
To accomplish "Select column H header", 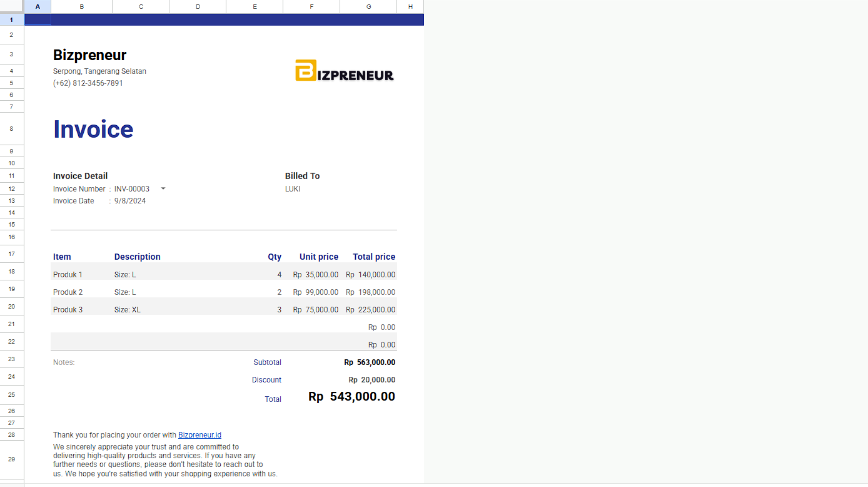I will [x=410, y=6].
